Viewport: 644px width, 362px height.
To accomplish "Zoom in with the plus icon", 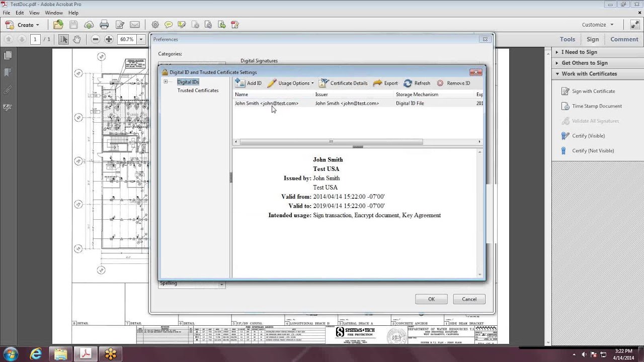I will (109, 39).
